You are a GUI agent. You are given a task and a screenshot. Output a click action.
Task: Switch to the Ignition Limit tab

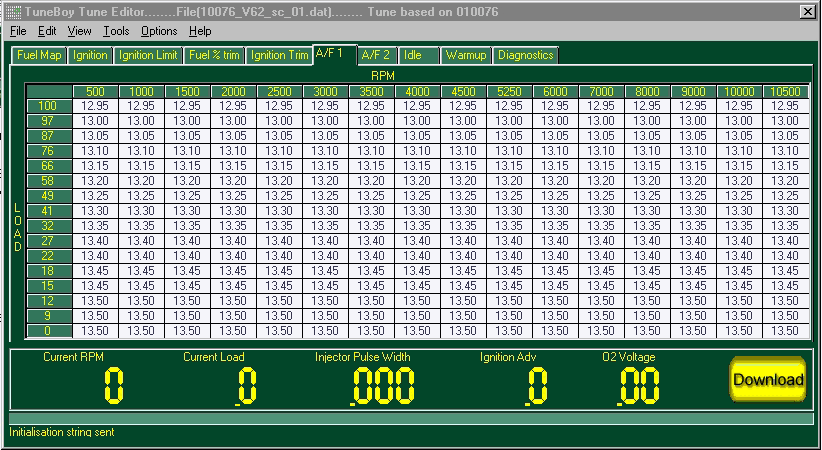(x=148, y=55)
